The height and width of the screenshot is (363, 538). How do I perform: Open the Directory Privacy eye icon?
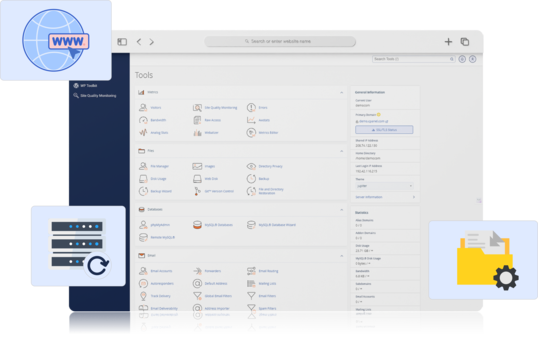(251, 166)
